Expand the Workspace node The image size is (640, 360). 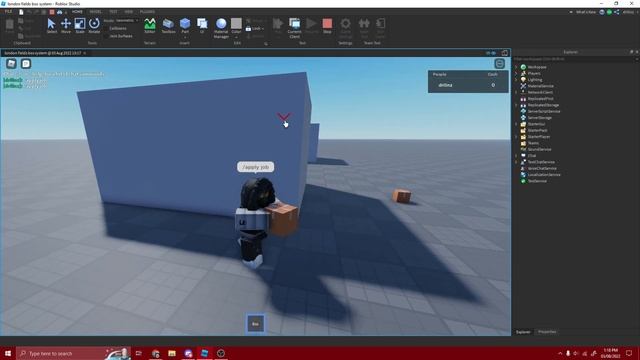click(x=516, y=67)
